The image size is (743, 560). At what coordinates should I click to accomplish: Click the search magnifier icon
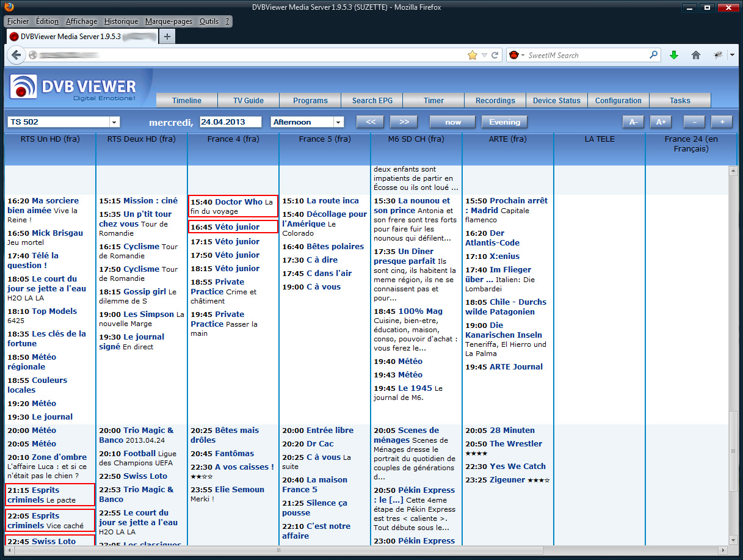(x=654, y=55)
